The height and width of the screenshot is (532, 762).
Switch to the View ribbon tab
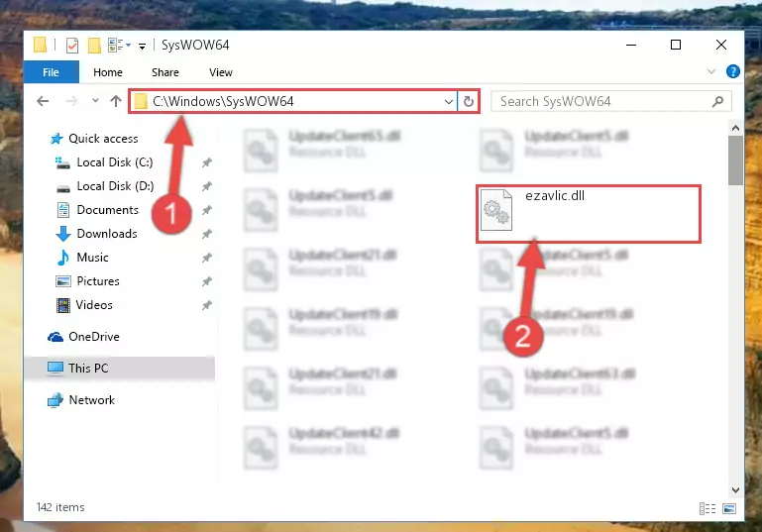point(221,72)
